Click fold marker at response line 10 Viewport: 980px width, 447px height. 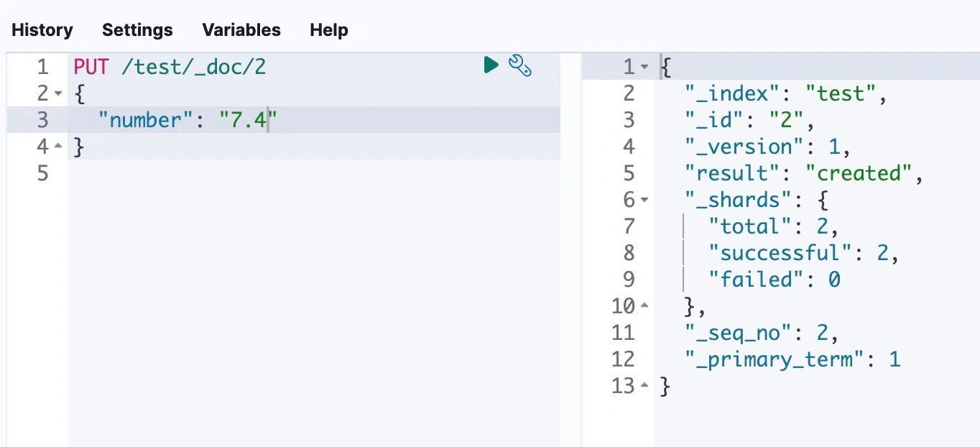pyautogui.click(x=644, y=306)
